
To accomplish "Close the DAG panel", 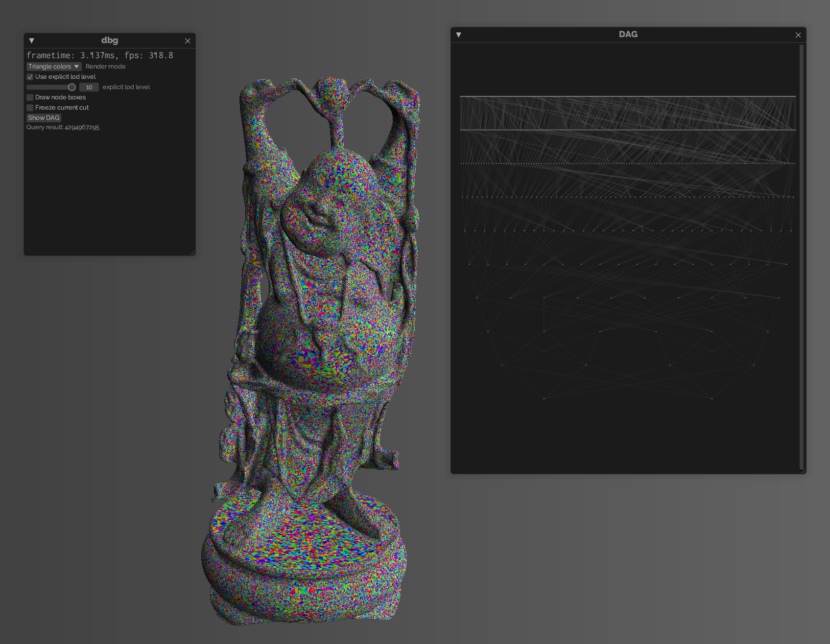I will [798, 35].
